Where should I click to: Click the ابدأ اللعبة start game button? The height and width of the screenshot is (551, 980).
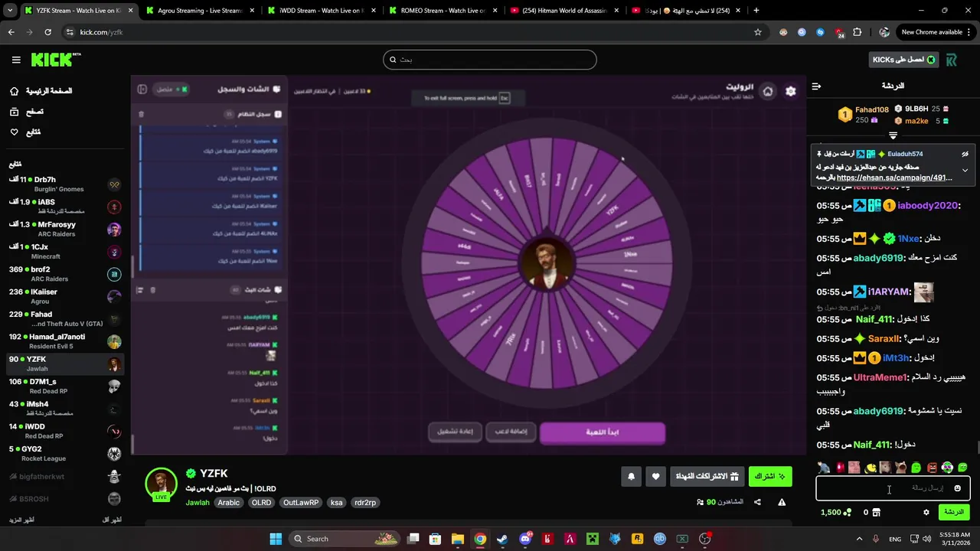pos(603,432)
